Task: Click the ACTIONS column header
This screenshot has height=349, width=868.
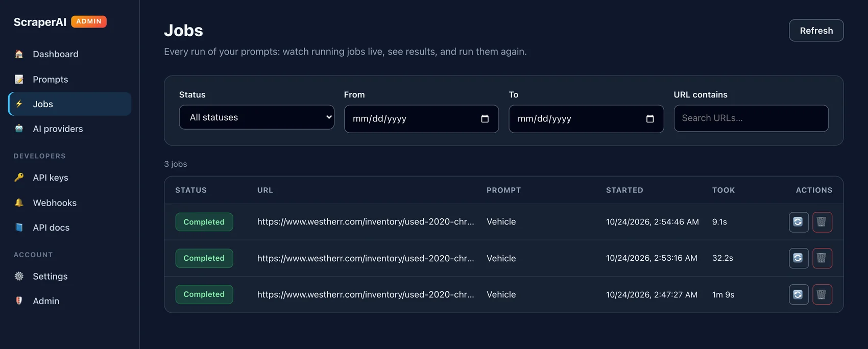Action: (814, 190)
